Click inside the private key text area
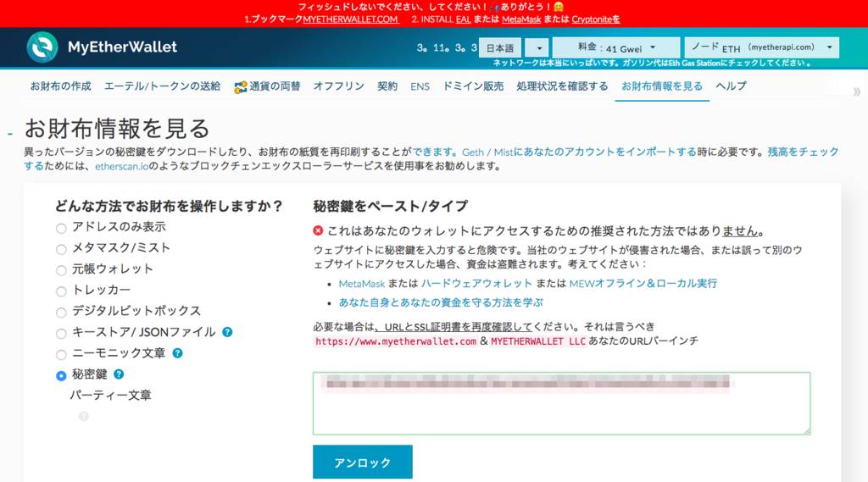The height and width of the screenshot is (482, 868). point(561,403)
